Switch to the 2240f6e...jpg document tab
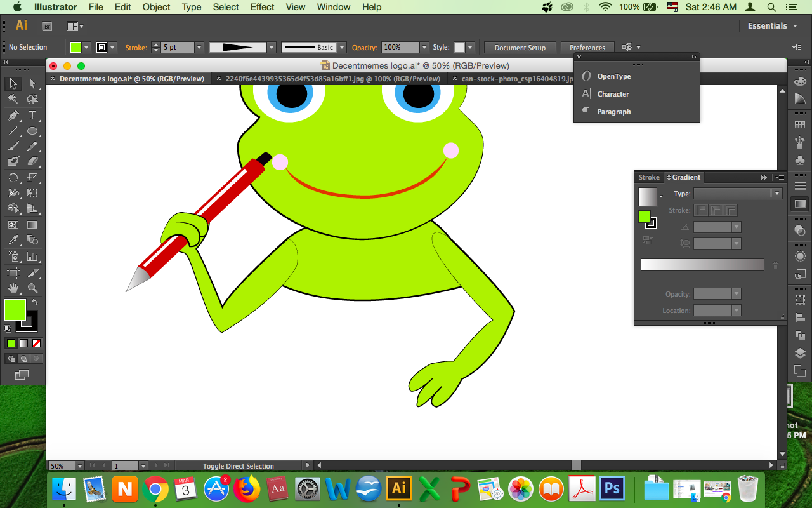Screen dimensions: 812x508 point(332,79)
